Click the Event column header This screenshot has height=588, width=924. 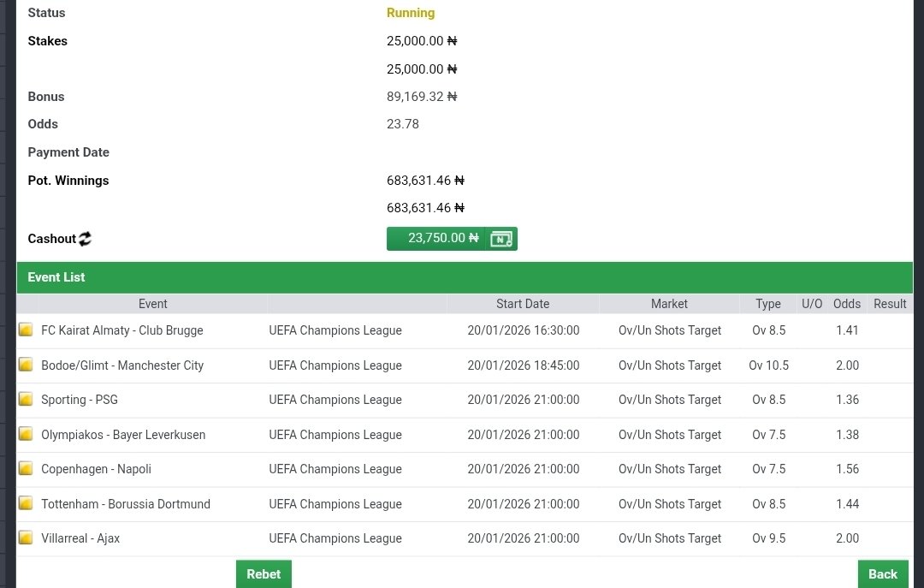(x=152, y=304)
